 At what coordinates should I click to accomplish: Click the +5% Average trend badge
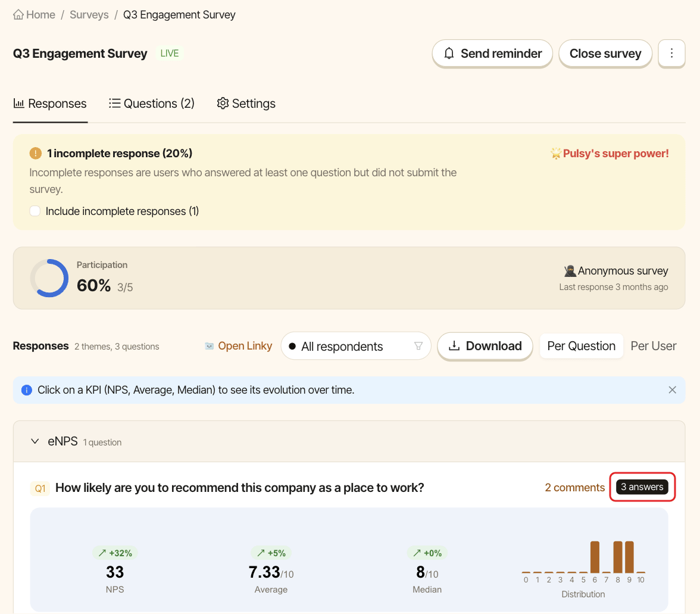click(271, 553)
